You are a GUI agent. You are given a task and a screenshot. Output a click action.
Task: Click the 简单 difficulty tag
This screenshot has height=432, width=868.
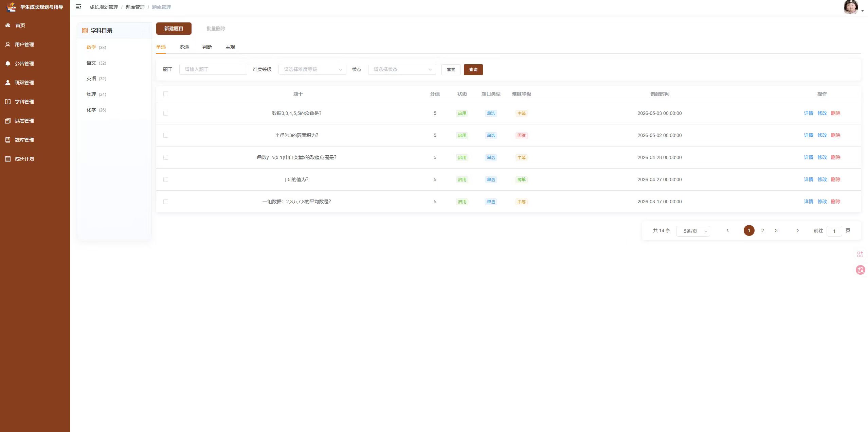click(522, 179)
